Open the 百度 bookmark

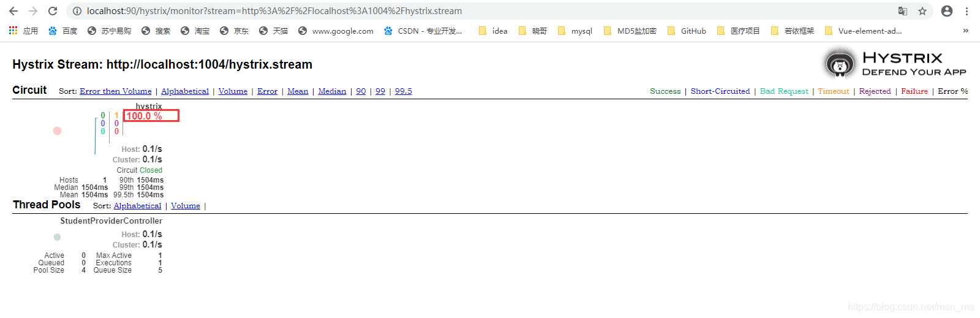62,31
